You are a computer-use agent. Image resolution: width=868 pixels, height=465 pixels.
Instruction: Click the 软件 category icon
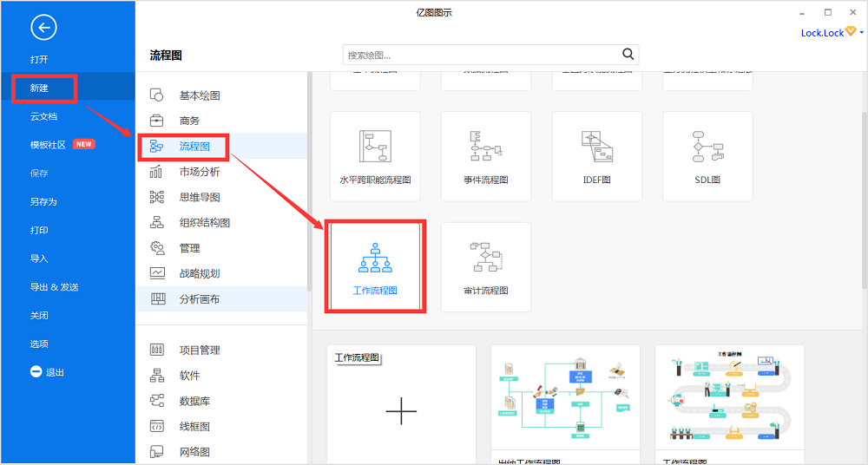pos(156,376)
